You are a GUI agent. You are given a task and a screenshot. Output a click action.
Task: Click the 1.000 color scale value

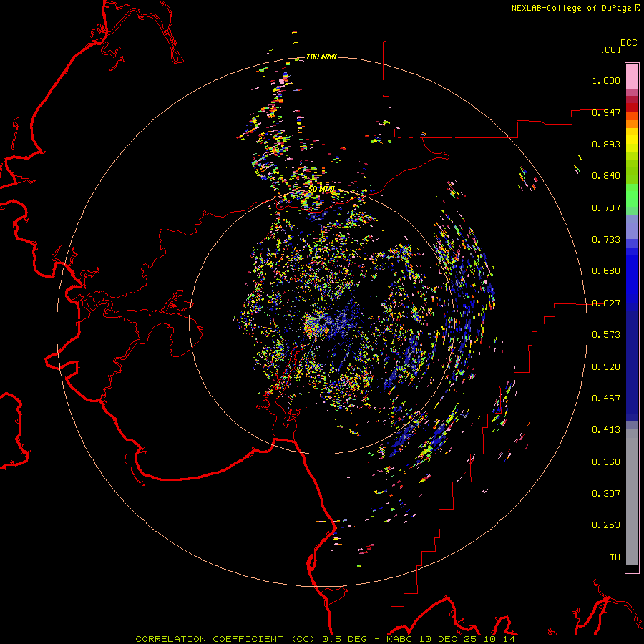(x=606, y=80)
